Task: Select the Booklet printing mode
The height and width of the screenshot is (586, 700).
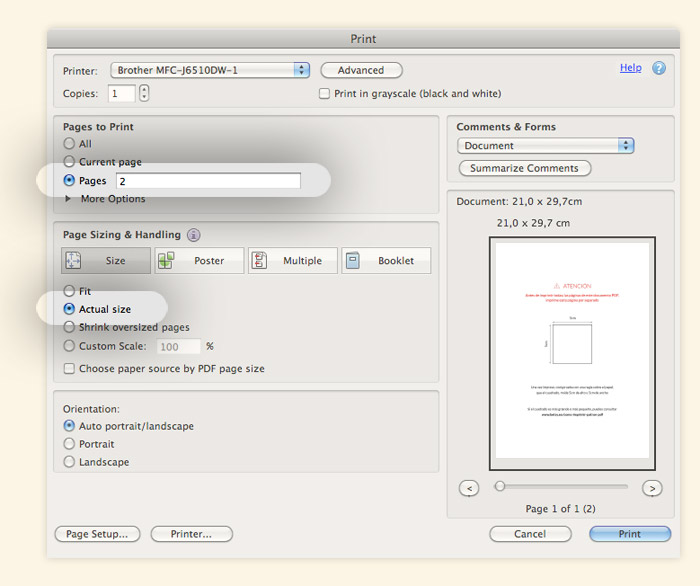Action: tap(385, 261)
